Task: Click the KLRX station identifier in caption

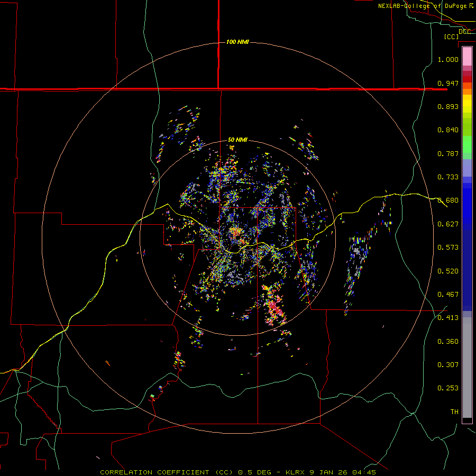Action: [295, 472]
